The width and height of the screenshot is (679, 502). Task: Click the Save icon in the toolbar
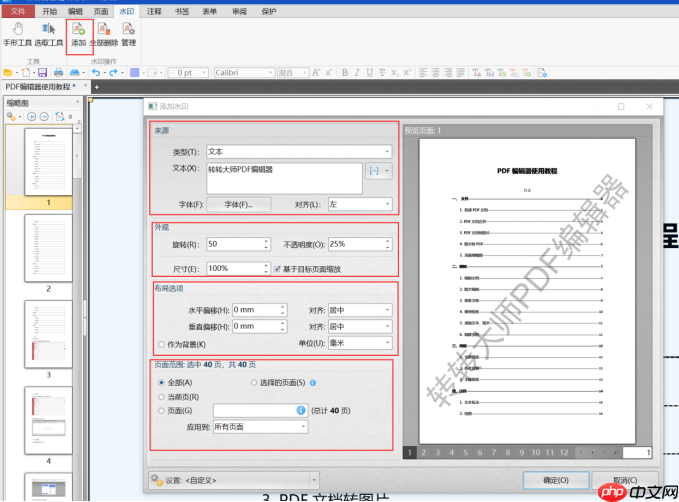click(42, 73)
